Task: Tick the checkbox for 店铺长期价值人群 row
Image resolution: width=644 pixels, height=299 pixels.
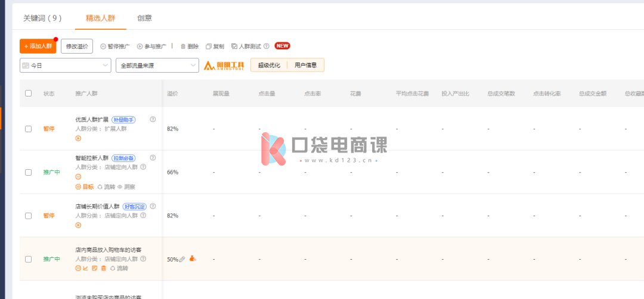Action: [x=29, y=216]
